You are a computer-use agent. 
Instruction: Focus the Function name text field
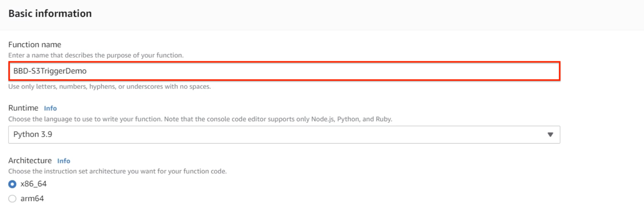coord(284,71)
